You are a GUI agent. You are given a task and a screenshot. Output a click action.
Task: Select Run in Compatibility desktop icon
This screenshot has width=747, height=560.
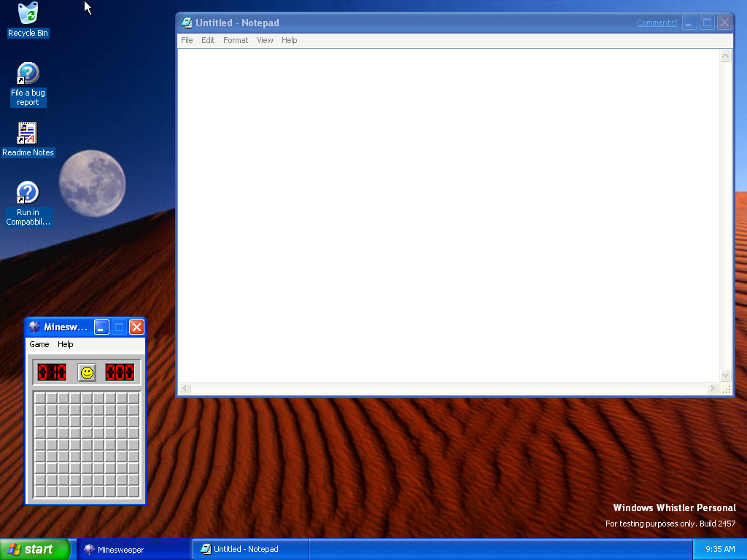[28, 203]
